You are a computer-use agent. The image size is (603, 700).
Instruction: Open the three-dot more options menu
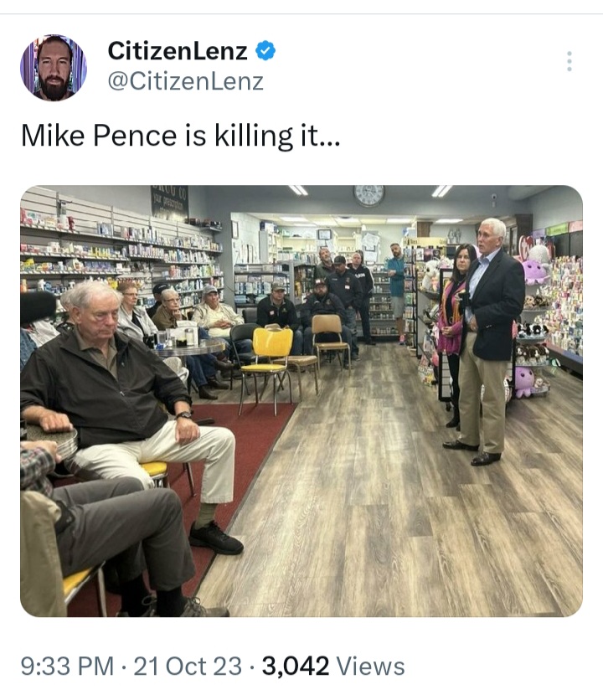tap(569, 61)
